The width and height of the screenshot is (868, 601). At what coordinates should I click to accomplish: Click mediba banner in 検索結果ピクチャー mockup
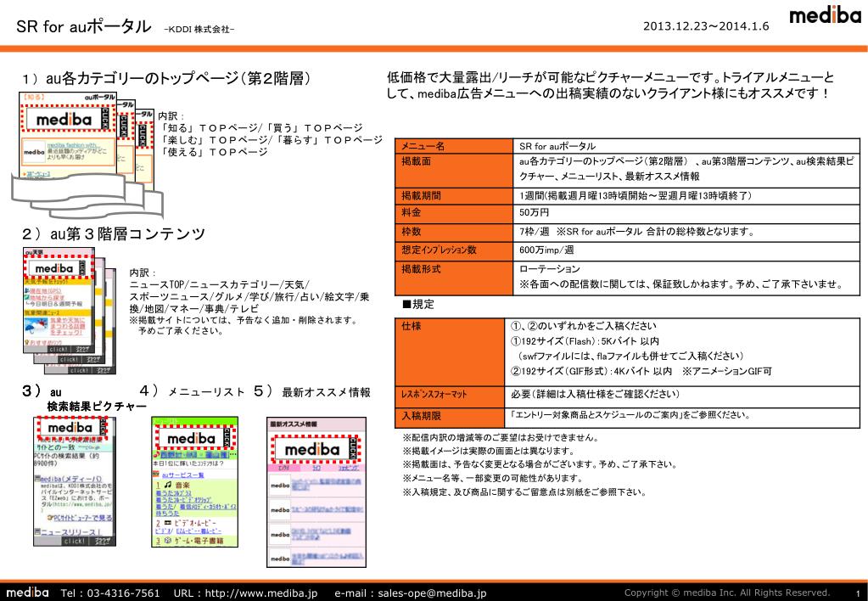72,427
